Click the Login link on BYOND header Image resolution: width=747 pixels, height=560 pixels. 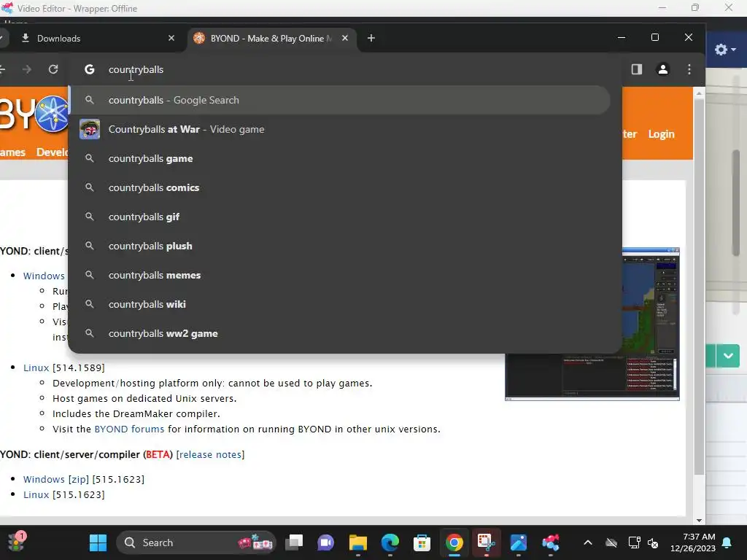click(661, 134)
